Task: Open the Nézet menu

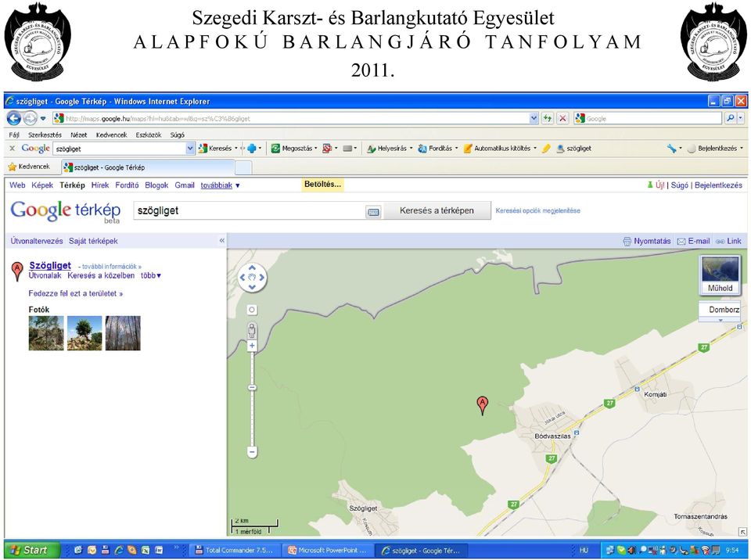Action: pyautogui.click(x=78, y=135)
